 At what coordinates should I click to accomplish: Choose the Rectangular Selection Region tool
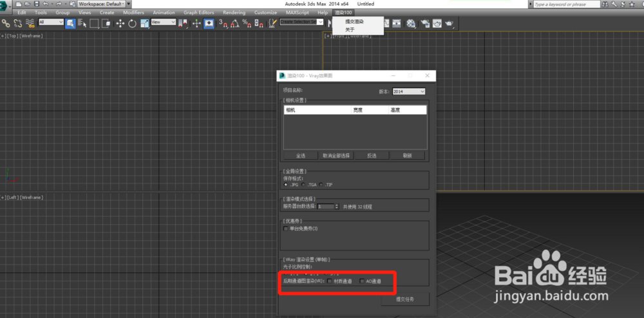[x=94, y=23]
